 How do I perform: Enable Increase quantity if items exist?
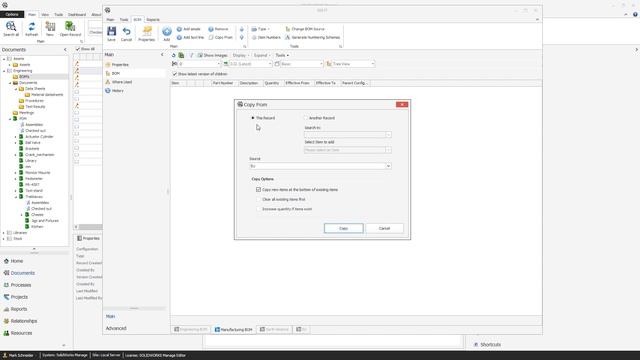pyautogui.click(x=258, y=209)
